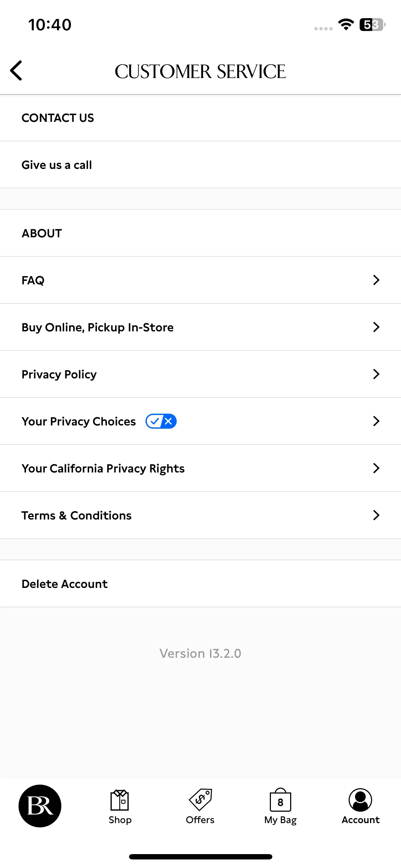
Task: Go back using the left arrow
Action: [16, 71]
